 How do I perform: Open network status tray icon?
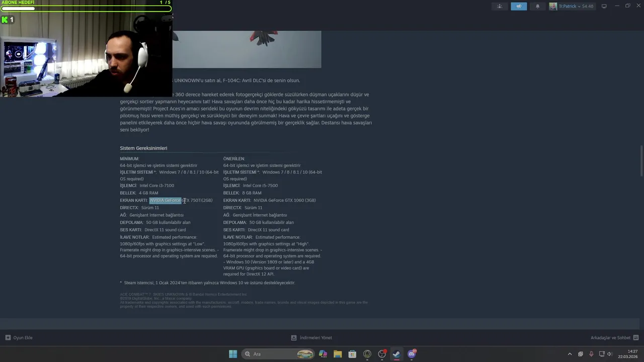click(602, 354)
